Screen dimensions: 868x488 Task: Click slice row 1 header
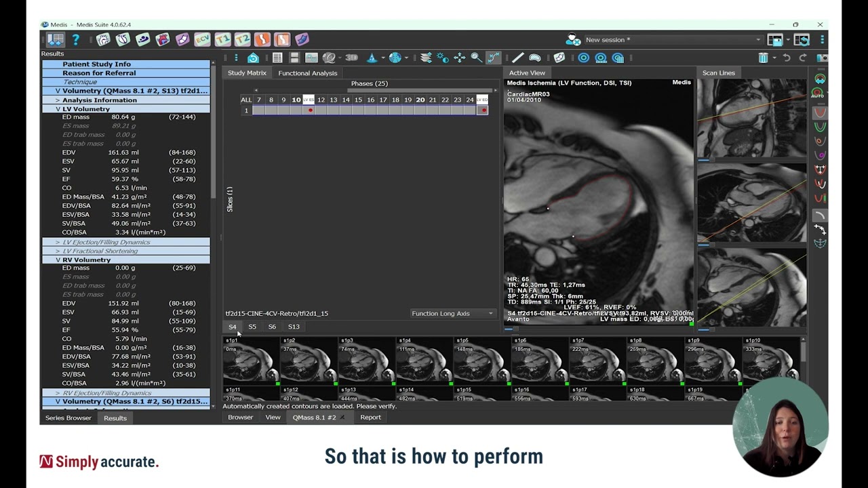coord(246,110)
